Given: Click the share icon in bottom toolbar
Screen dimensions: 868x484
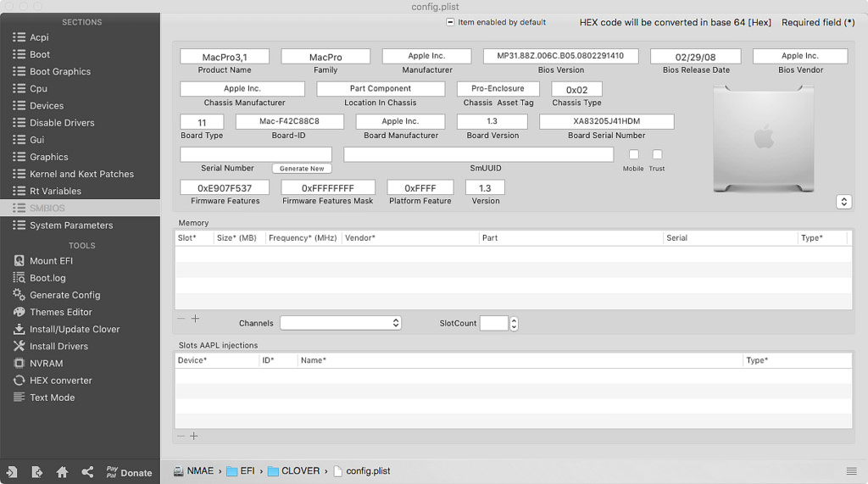Looking at the screenshot, I should pos(87,472).
